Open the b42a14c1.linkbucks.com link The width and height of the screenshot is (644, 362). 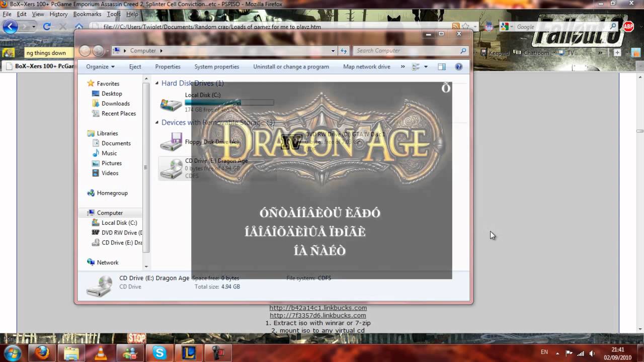tap(318, 308)
